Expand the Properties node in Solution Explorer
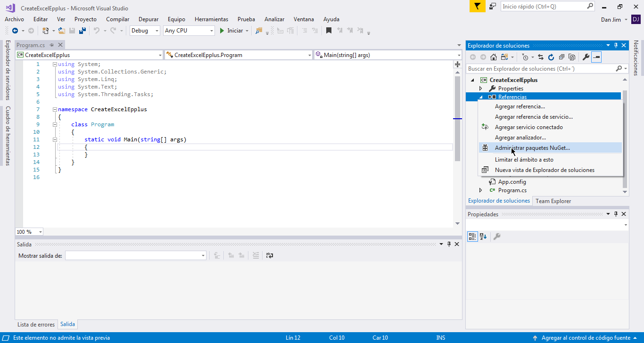Image resolution: width=644 pixels, height=343 pixels. point(481,89)
